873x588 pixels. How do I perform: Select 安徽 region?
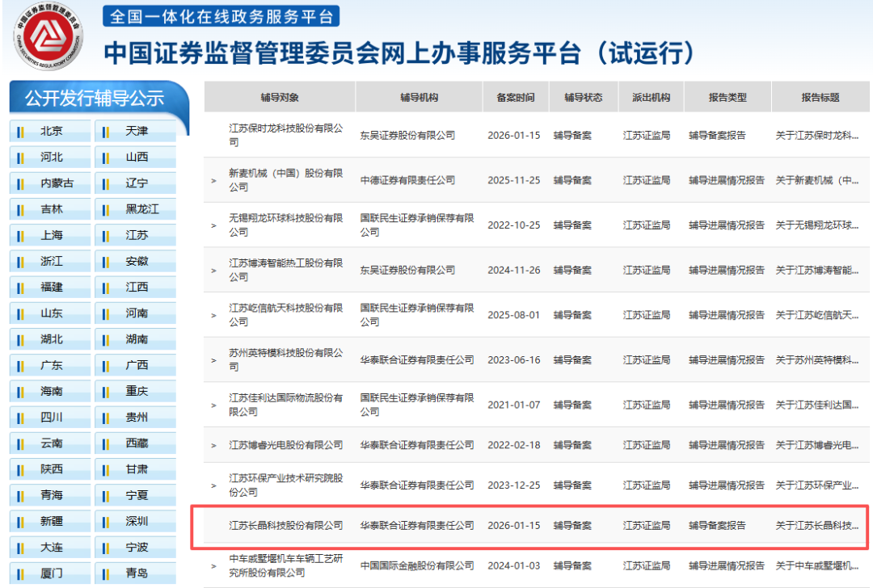[x=135, y=261]
